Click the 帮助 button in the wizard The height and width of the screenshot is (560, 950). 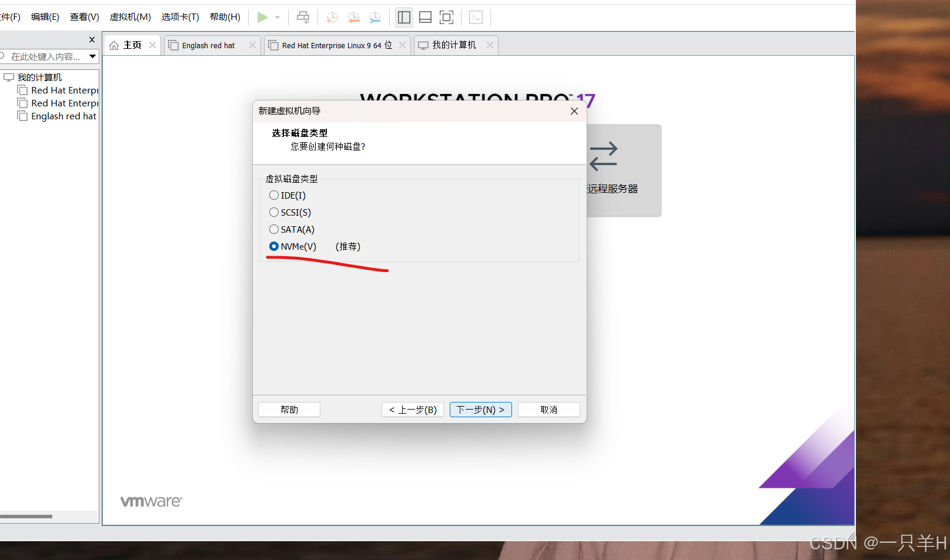[289, 410]
